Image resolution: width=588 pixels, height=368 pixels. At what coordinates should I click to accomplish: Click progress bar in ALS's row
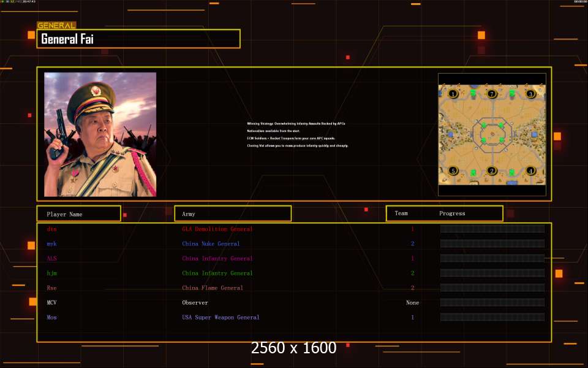[492, 258]
